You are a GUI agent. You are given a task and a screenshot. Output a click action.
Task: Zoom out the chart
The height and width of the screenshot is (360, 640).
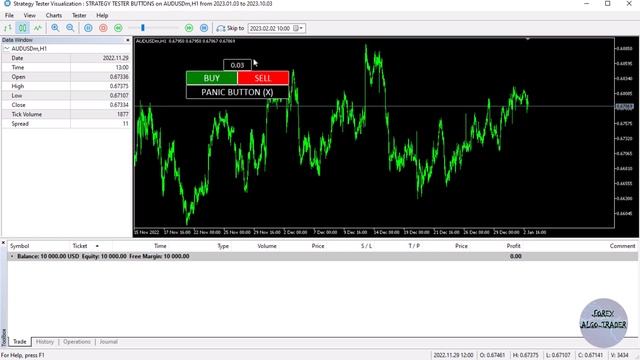pos(70,28)
